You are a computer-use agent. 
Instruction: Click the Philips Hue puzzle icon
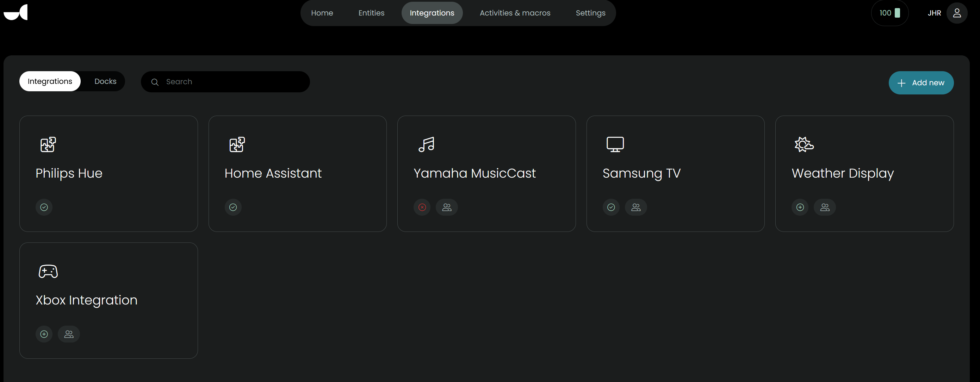tap(48, 144)
